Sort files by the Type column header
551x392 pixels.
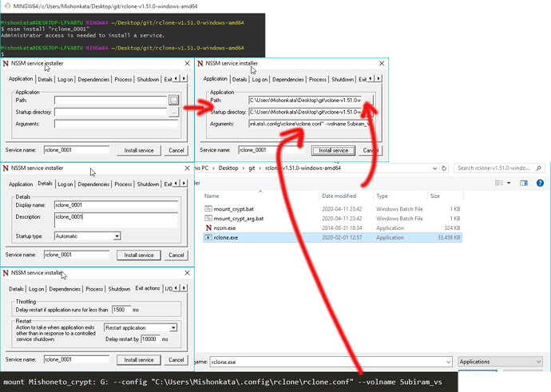tap(382, 196)
